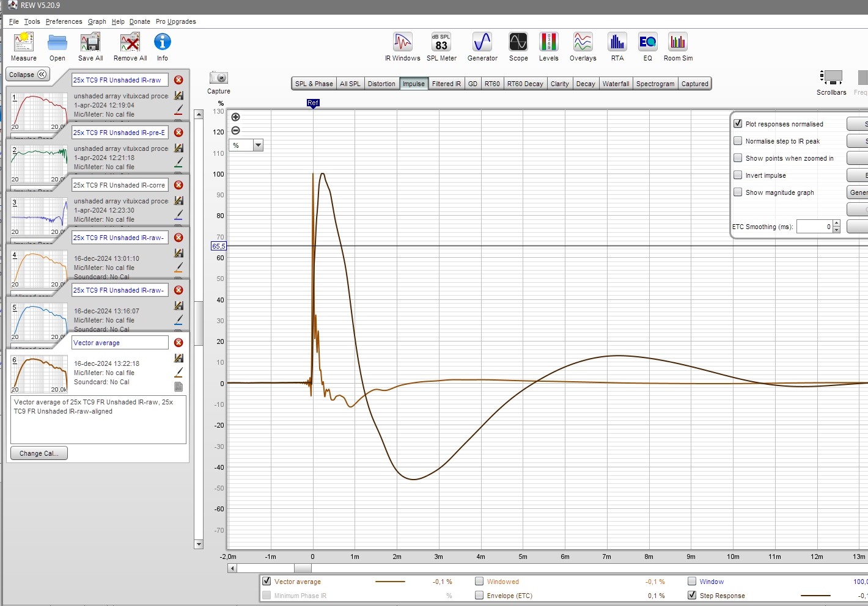
Task: Open the % axis units dropdown
Action: point(258,145)
